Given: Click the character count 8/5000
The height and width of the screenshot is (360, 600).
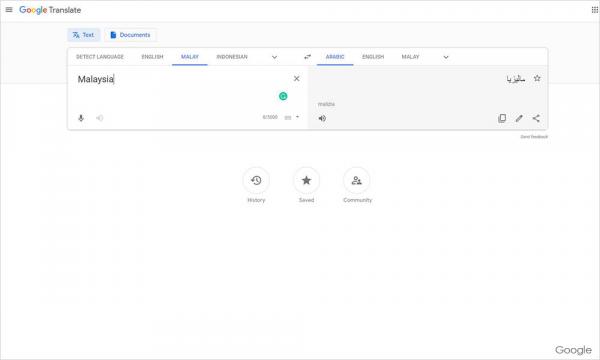Looking at the screenshot, I should 270,117.
